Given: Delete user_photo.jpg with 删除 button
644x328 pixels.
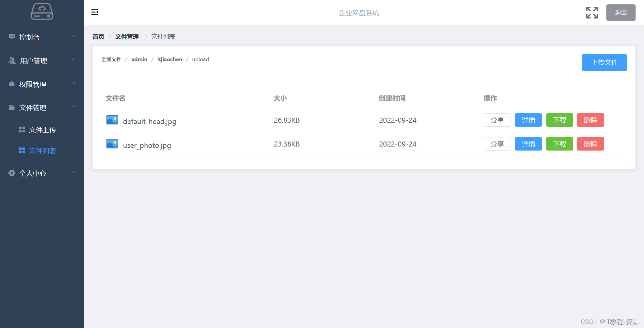Looking at the screenshot, I should (591, 144).
